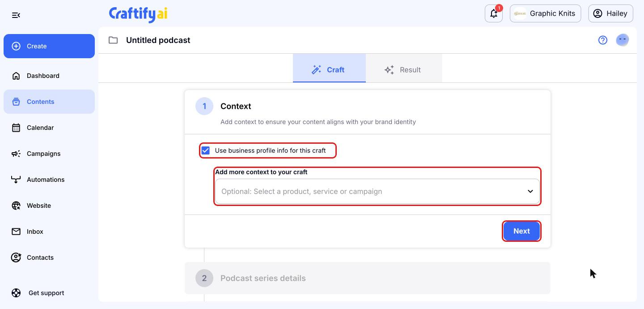
Task: Click the Contacts person icon
Action: (16, 257)
